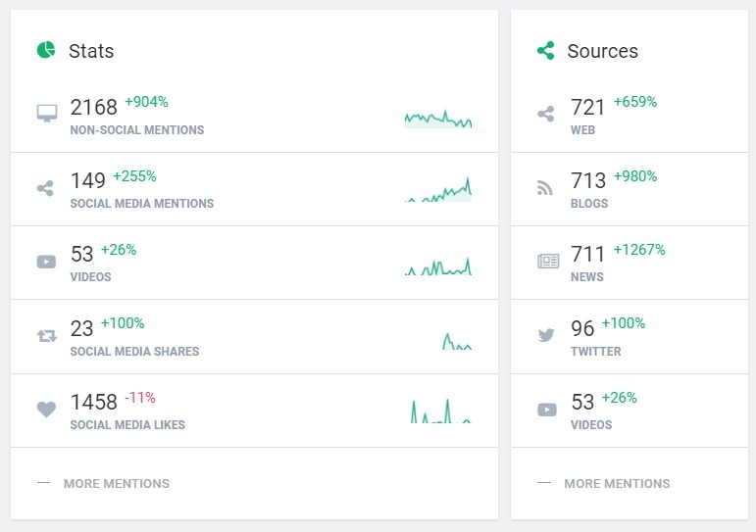Click the monitor icon for non-social mentions
Screen dimensions: 756x532
pos(46,114)
